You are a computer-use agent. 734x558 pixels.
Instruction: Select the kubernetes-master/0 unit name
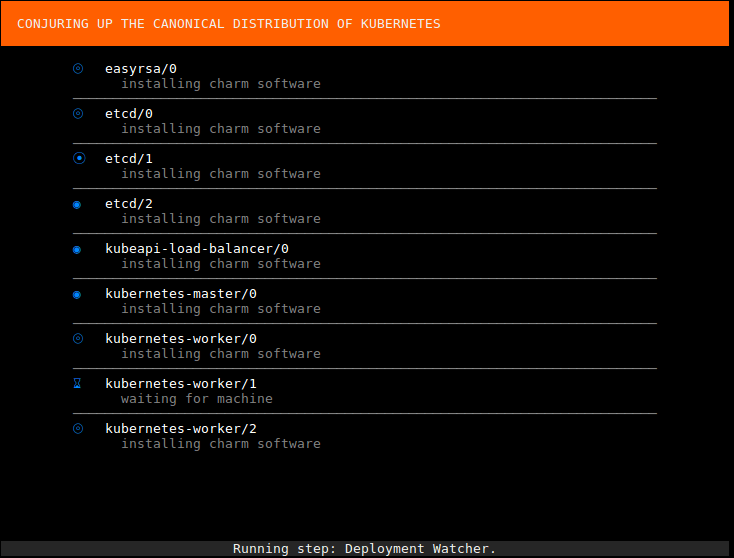181,294
